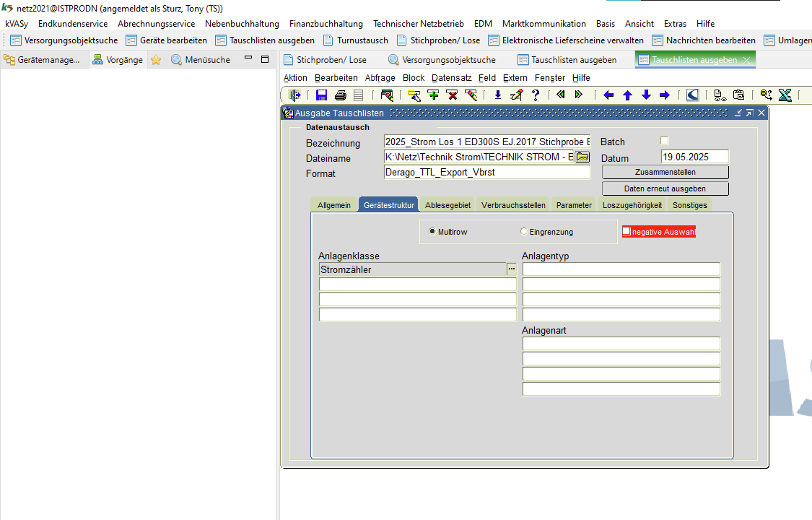The width and height of the screenshot is (812, 520).
Task: Open the folder browse icon beside Dateiname
Action: tap(582, 157)
